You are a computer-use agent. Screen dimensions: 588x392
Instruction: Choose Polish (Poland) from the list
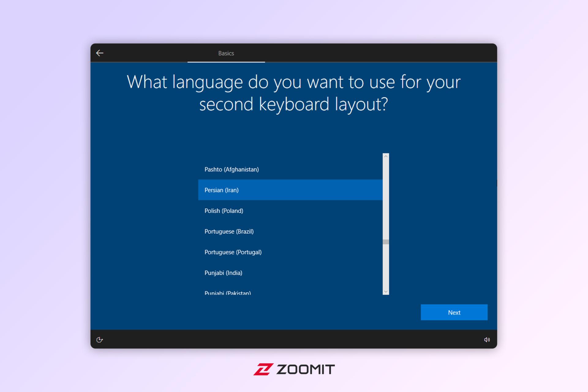(x=290, y=211)
